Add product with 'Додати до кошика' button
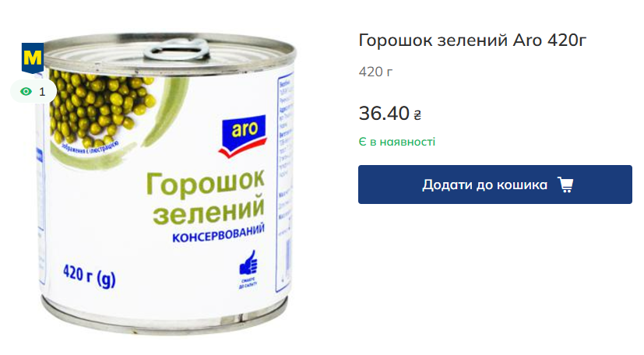This screenshot has width=644, height=355. point(495,185)
